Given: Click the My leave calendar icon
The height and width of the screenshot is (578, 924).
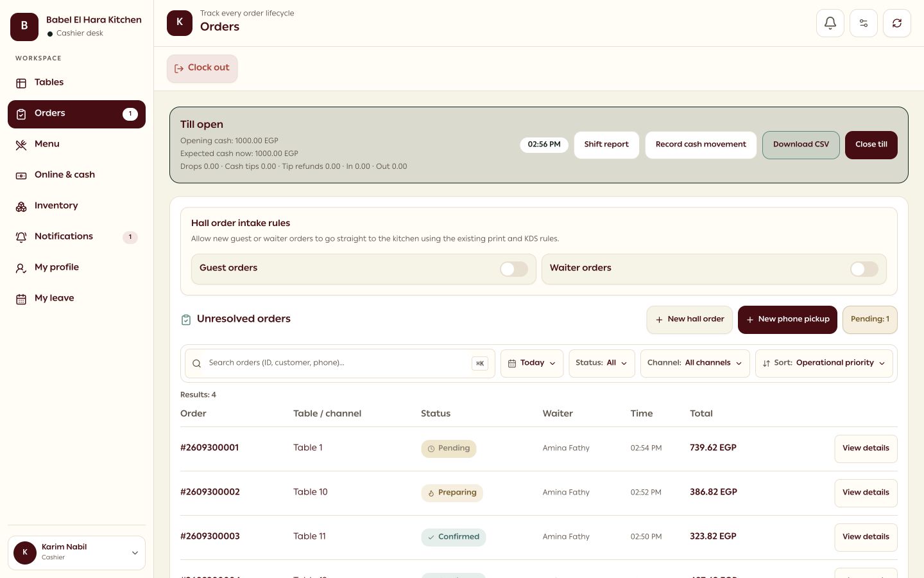Looking at the screenshot, I should click(x=21, y=299).
